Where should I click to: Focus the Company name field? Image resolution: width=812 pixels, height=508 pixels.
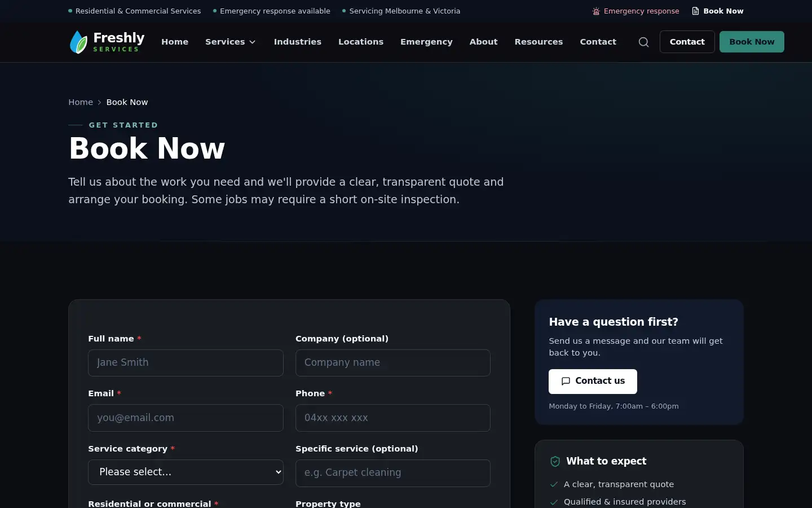[393, 363]
